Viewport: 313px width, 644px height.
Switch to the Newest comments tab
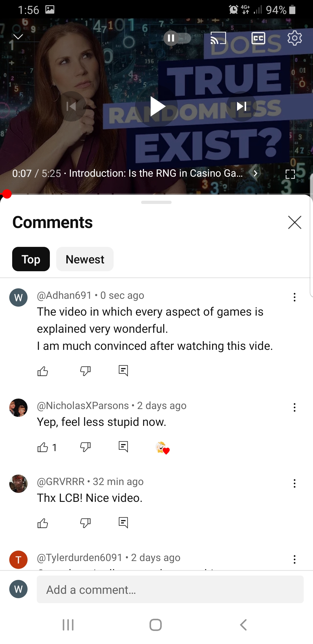point(85,259)
